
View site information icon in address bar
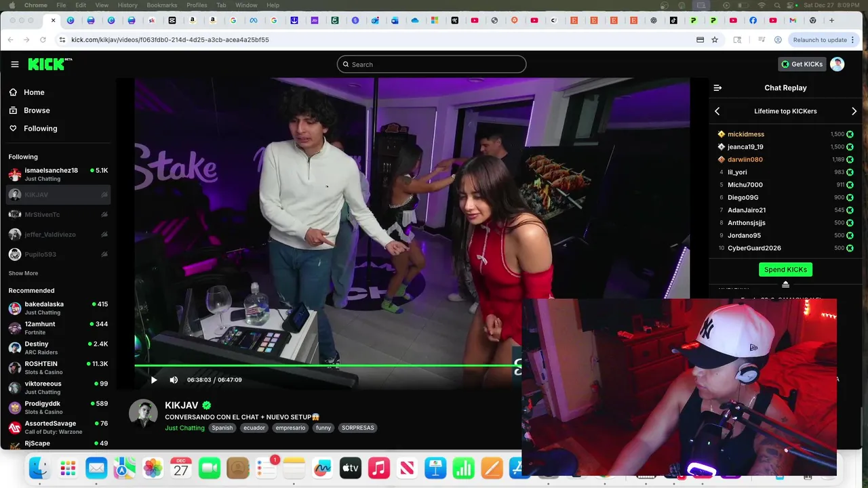62,40
